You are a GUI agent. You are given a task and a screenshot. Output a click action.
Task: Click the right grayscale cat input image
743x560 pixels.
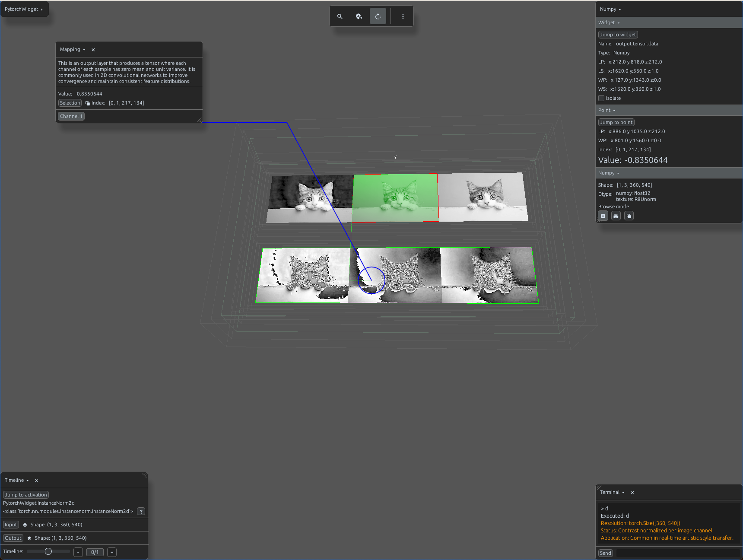click(x=483, y=197)
